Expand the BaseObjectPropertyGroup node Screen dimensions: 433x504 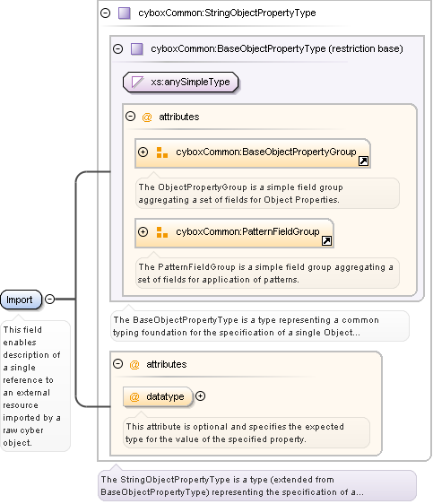coord(143,152)
